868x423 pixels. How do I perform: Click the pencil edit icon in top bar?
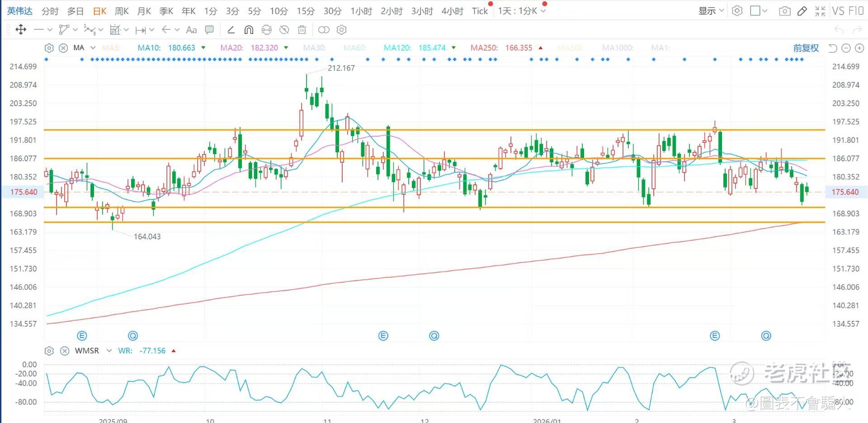coord(802,11)
